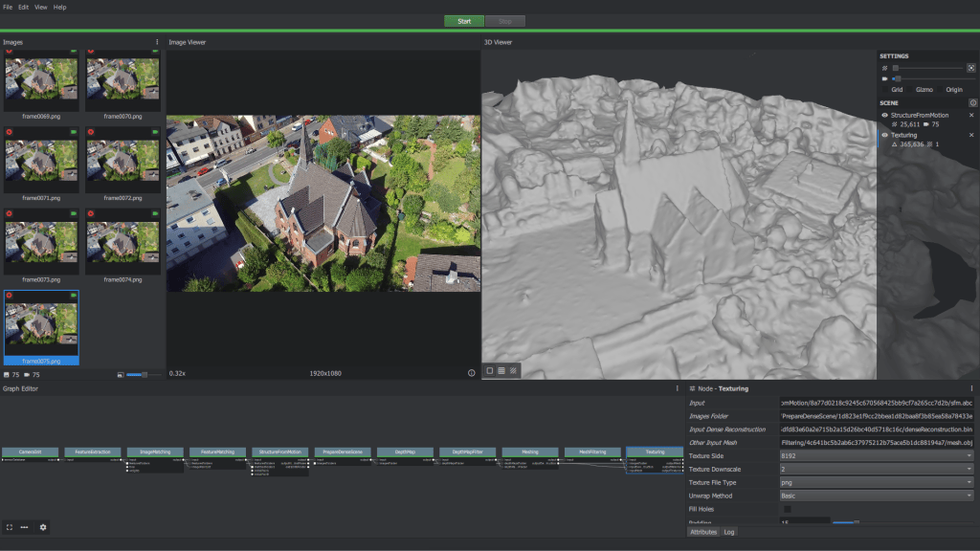Screen dimensions: 980x551
Task: Switch 3D viewer to textured render mode
Action: tap(513, 370)
